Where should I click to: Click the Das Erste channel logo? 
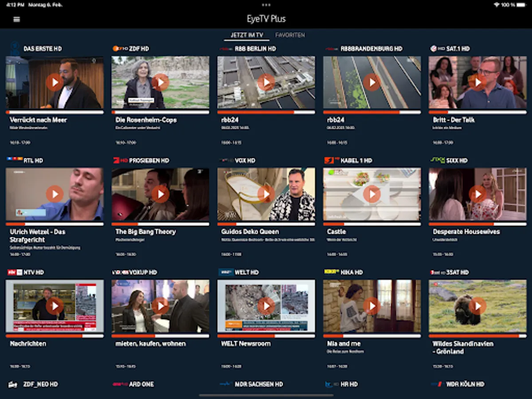pyautogui.click(x=14, y=48)
